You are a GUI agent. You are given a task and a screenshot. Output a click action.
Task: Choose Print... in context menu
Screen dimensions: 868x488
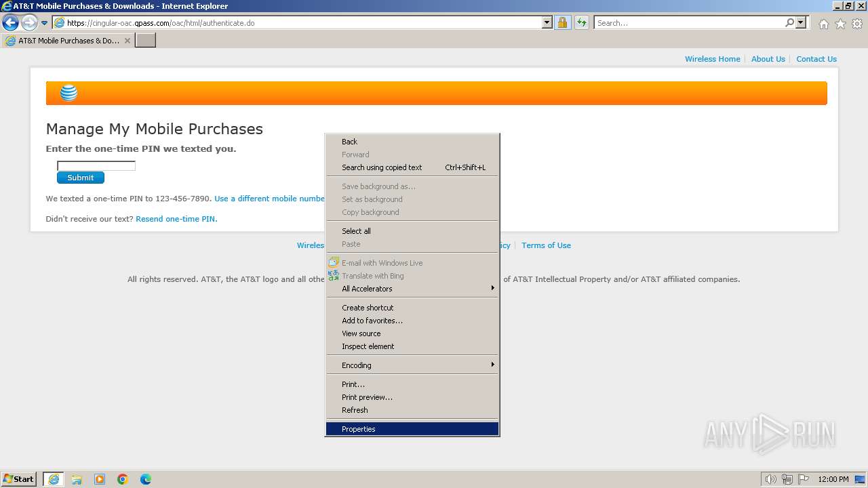click(x=412, y=384)
